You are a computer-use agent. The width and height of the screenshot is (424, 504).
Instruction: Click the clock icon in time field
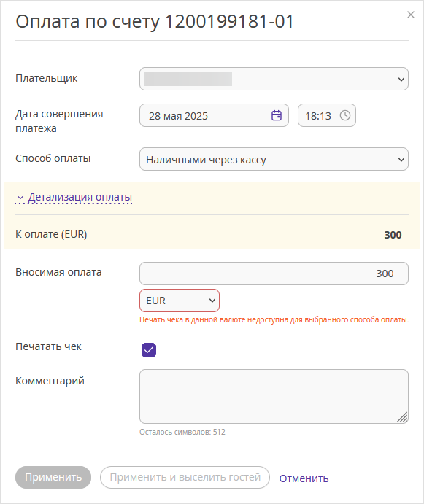click(345, 115)
